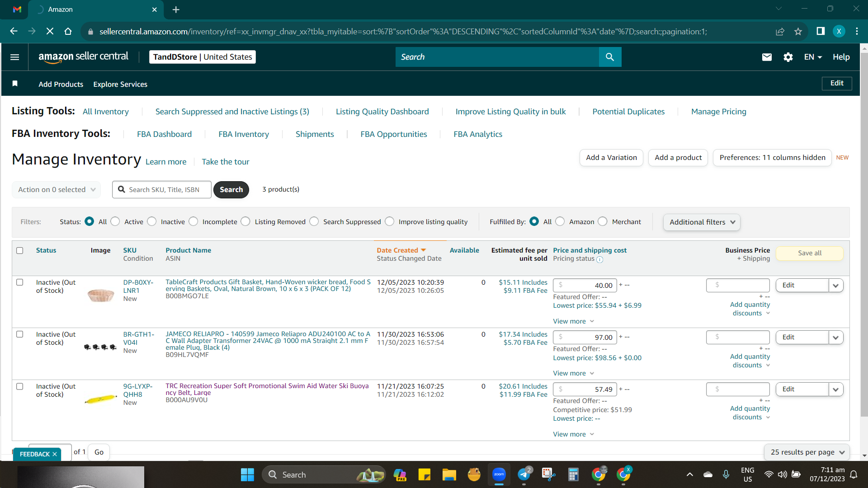868x488 pixels.
Task: Click the Add a product button
Action: click(x=678, y=158)
